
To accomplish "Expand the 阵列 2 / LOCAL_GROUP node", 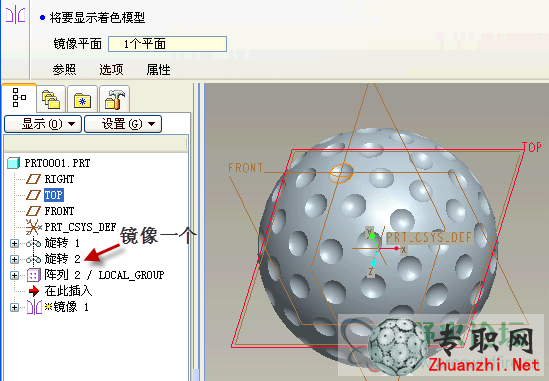I will click(14, 275).
